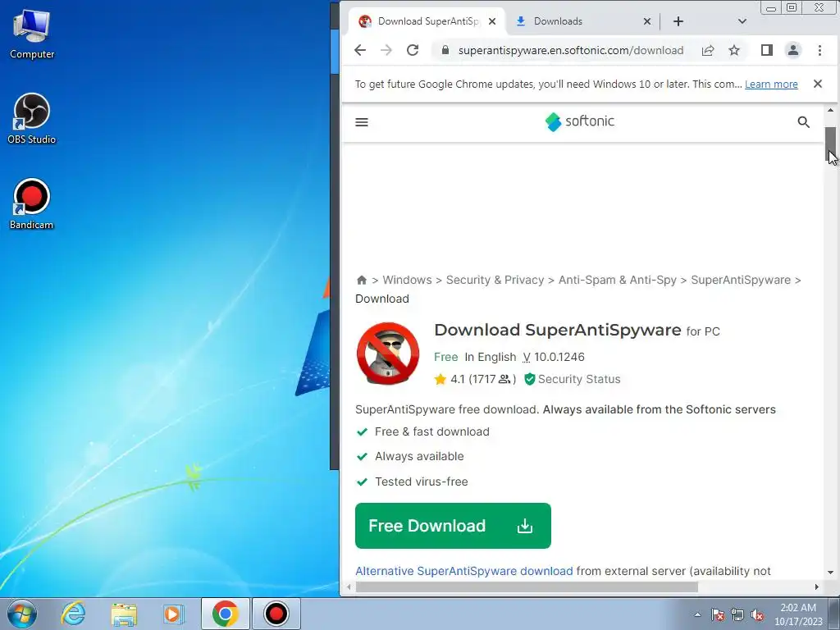View site info via the lock icon

click(x=445, y=50)
